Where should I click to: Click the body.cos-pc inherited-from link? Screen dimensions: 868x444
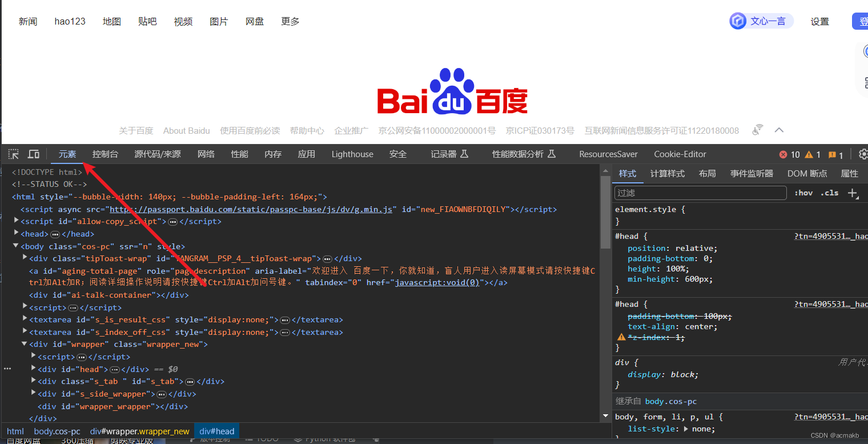pos(671,402)
